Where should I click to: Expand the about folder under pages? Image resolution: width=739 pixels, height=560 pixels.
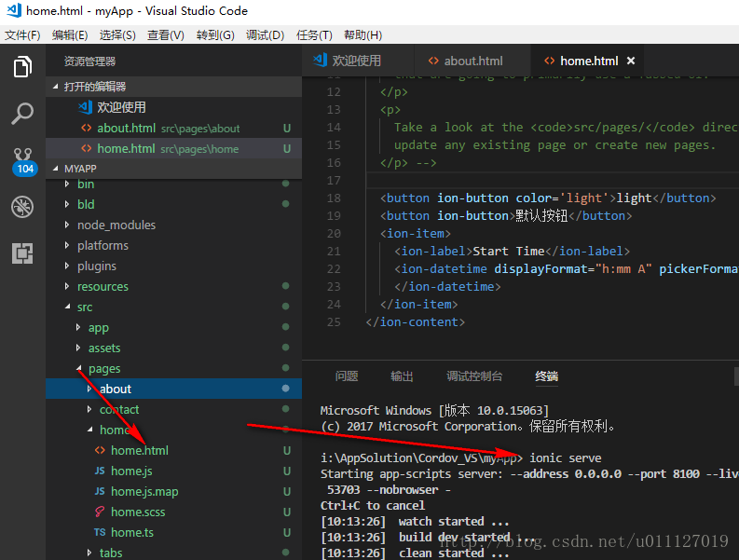point(173,389)
